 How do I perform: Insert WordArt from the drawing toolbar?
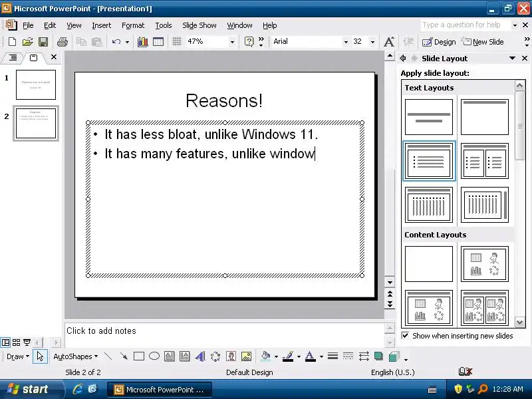tap(200, 356)
